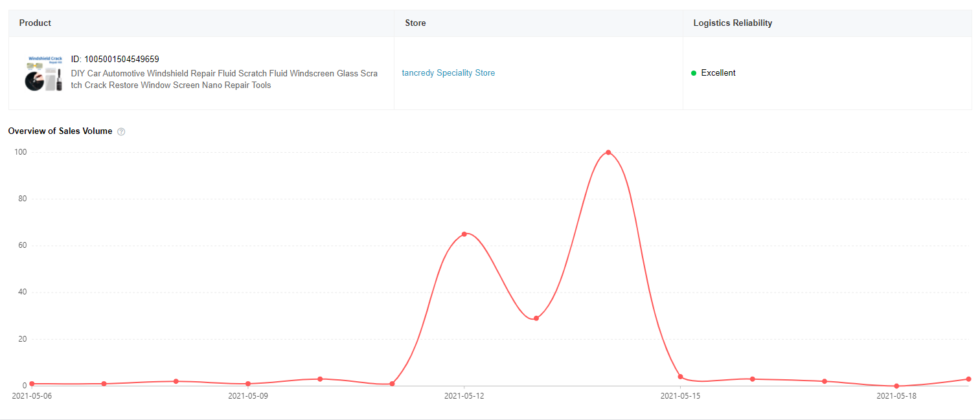Open the tancredy Speciality Store link

(448, 73)
